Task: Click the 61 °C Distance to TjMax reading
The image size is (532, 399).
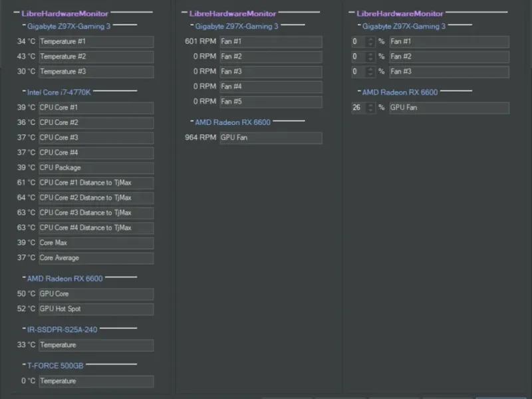Action: (x=26, y=182)
